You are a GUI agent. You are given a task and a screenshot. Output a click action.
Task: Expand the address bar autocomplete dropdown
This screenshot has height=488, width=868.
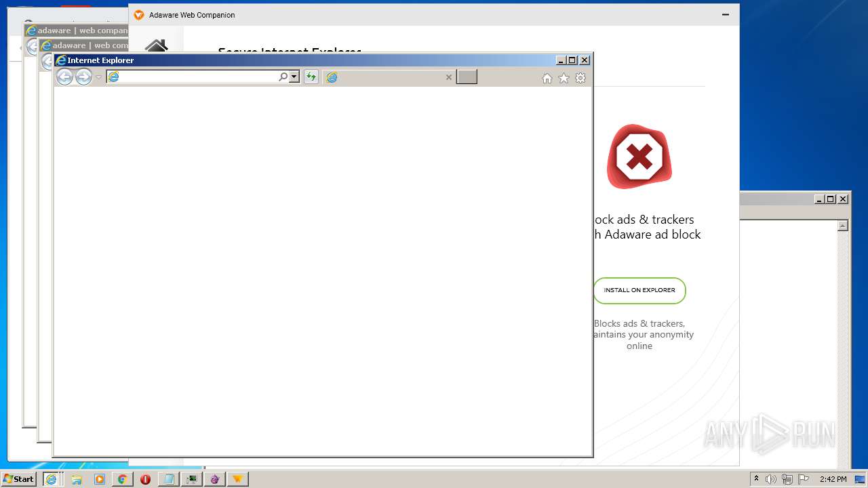(x=294, y=77)
